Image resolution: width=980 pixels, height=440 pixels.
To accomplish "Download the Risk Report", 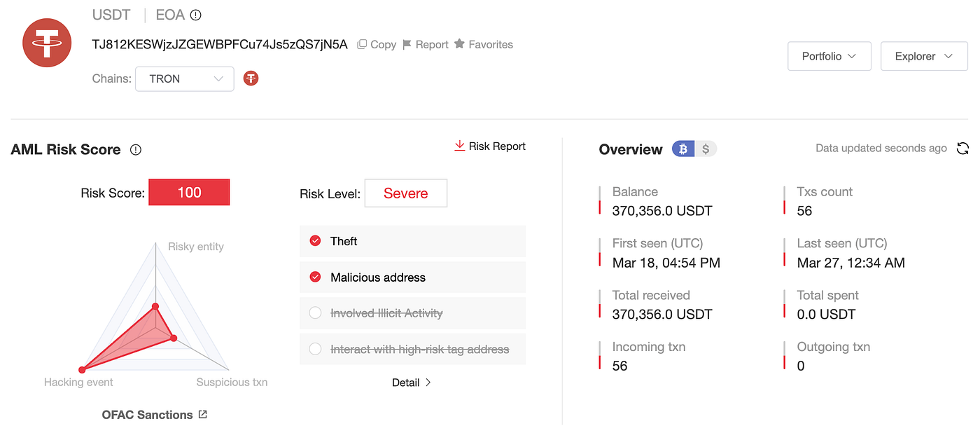I will [x=490, y=146].
